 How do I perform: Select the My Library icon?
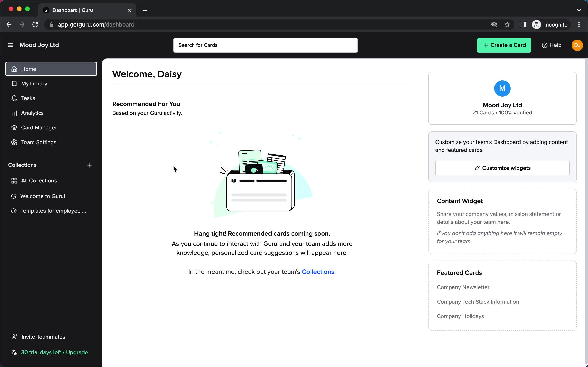point(13,83)
